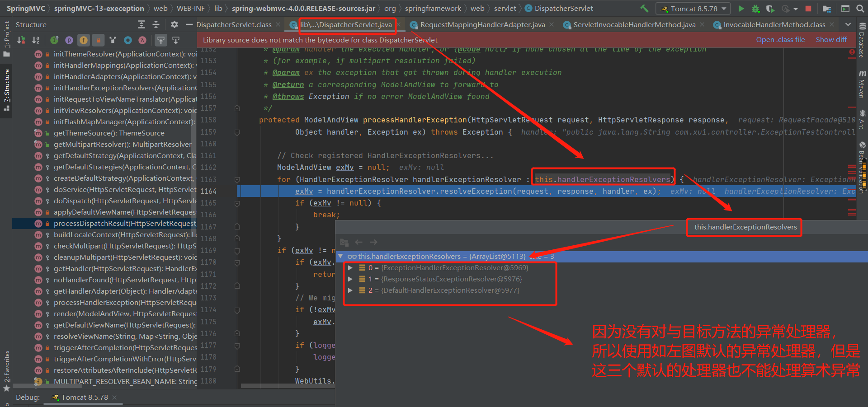Toggle Show Inherited members icon
The height and width of the screenshot is (407, 868).
pyautogui.click(x=54, y=40)
